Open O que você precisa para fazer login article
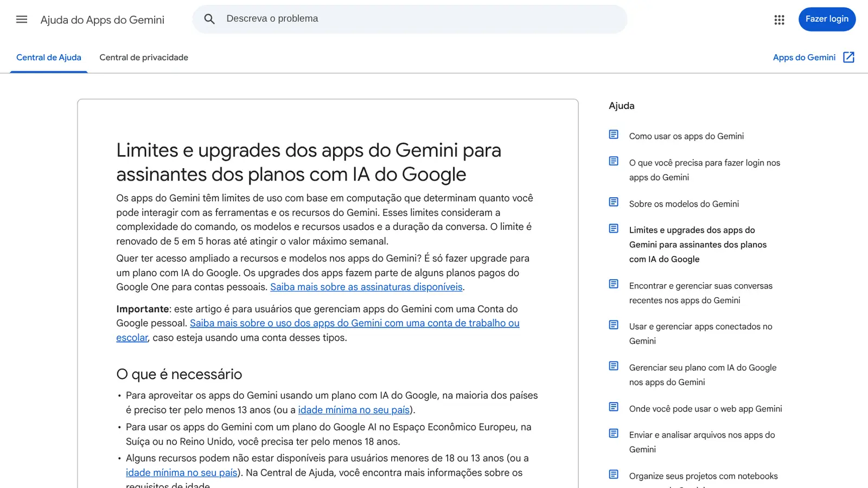The image size is (868, 488). click(705, 170)
